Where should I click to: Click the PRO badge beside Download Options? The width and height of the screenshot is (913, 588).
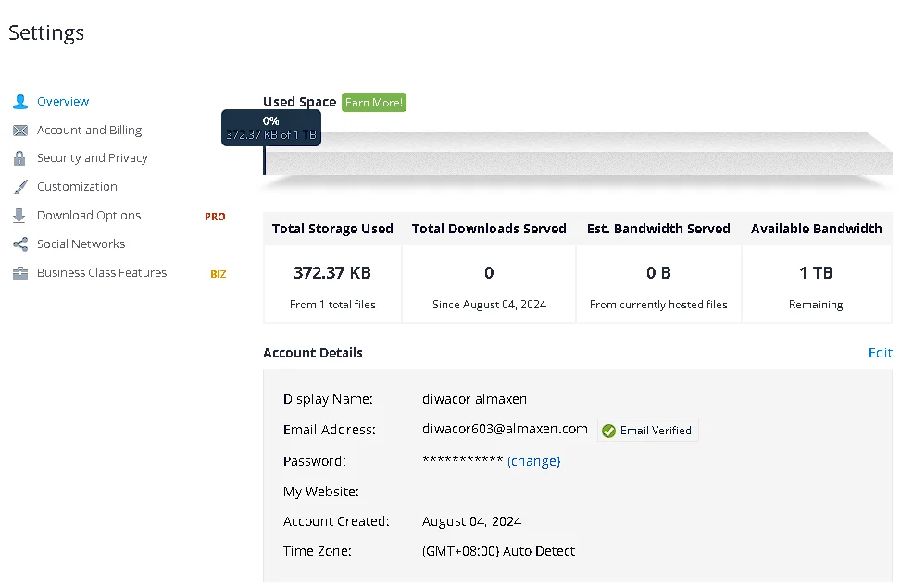click(x=215, y=217)
